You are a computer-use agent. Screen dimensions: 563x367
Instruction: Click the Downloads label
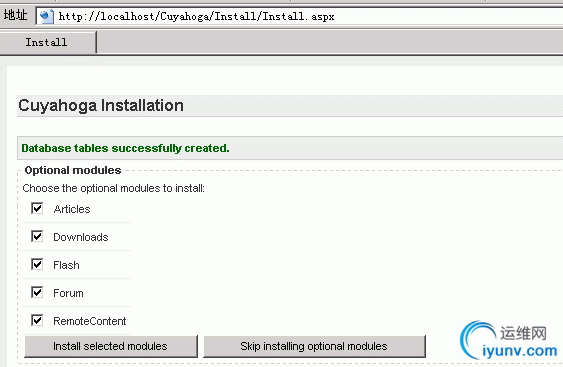pyautogui.click(x=81, y=237)
